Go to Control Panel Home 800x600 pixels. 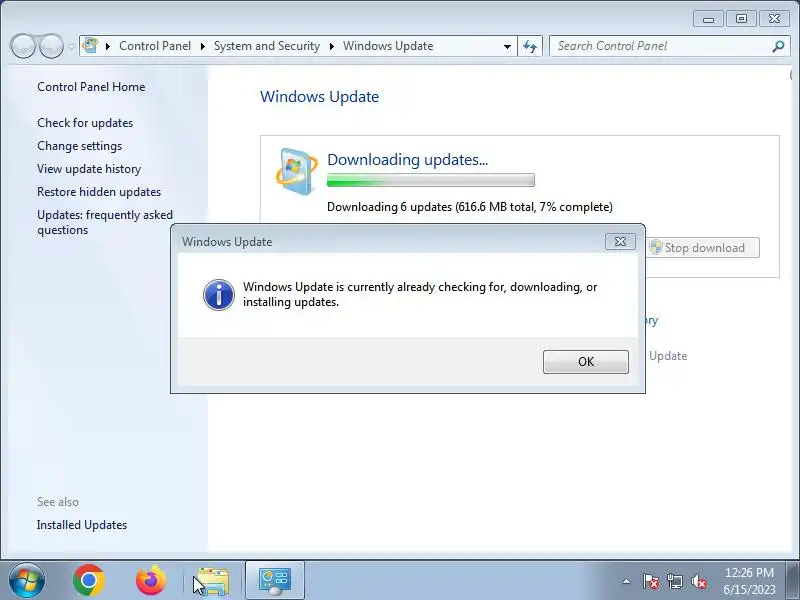click(91, 87)
